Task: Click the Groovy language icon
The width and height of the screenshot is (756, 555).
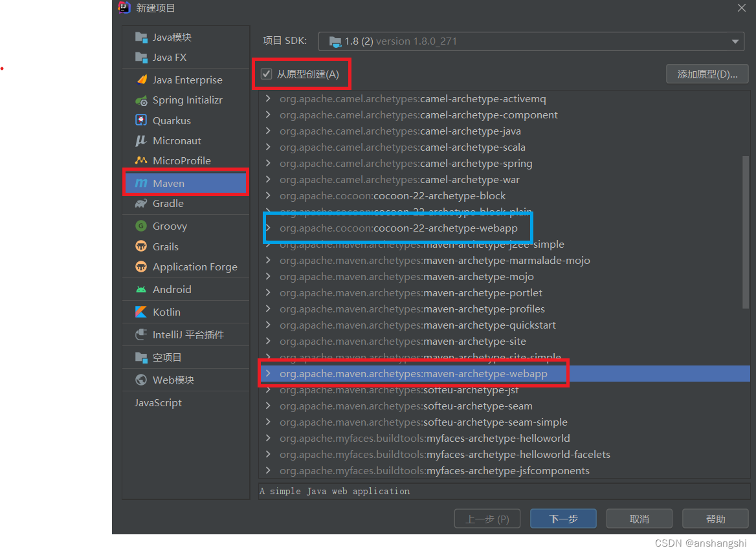Action: 169,226
